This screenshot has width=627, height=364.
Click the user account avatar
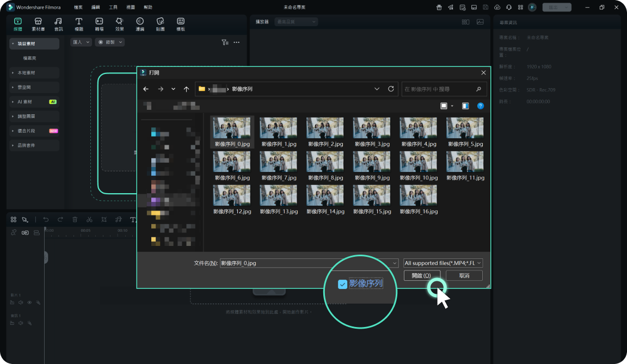[x=532, y=7]
